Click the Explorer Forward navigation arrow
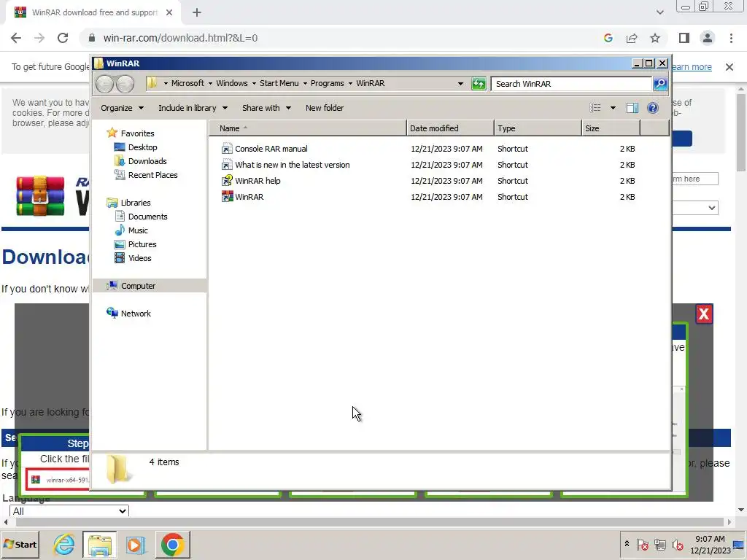The height and width of the screenshot is (560, 747). pyautogui.click(x=125, y=85)
